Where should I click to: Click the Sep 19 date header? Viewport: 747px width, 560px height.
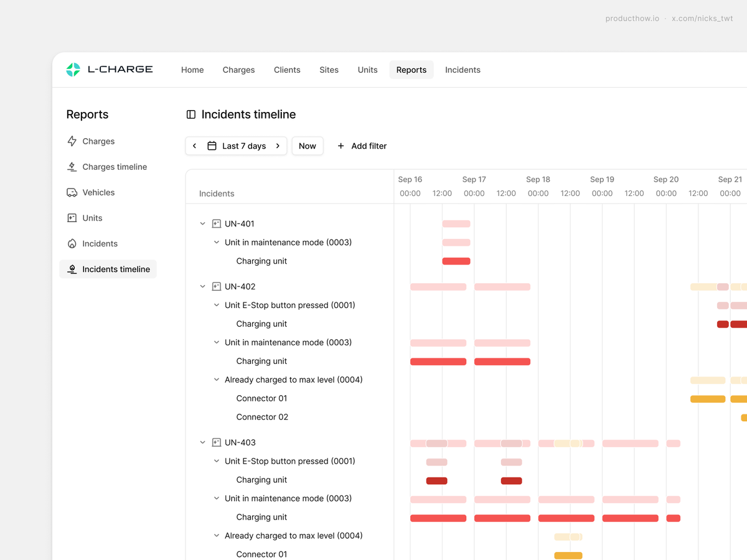coord(602,179)
